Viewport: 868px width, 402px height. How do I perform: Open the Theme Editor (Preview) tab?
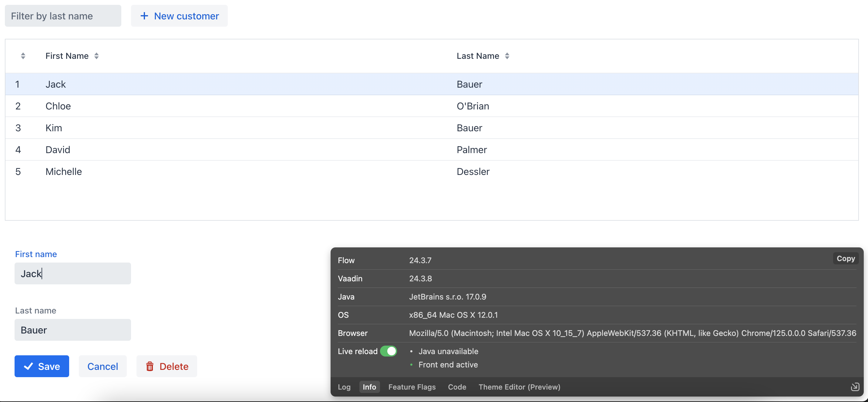[519, 387]
